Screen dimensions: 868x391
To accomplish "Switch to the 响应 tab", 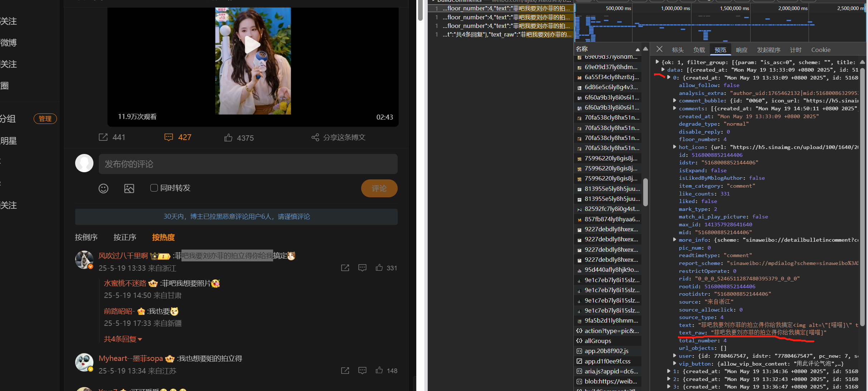I will (x=741, y=50).
